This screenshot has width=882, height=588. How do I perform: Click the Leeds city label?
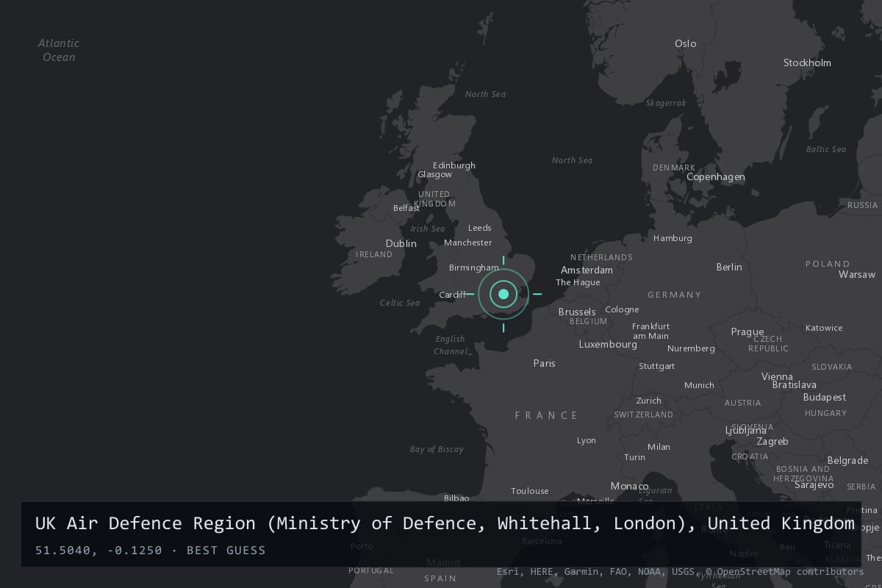(x=480, y=228)
